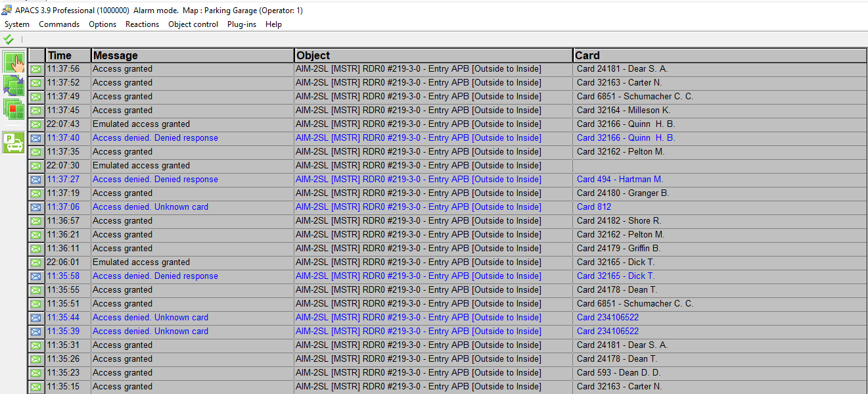868x394 pixels.
Task: Open the Plug-ins menu
Action: (x=242, y=24)
